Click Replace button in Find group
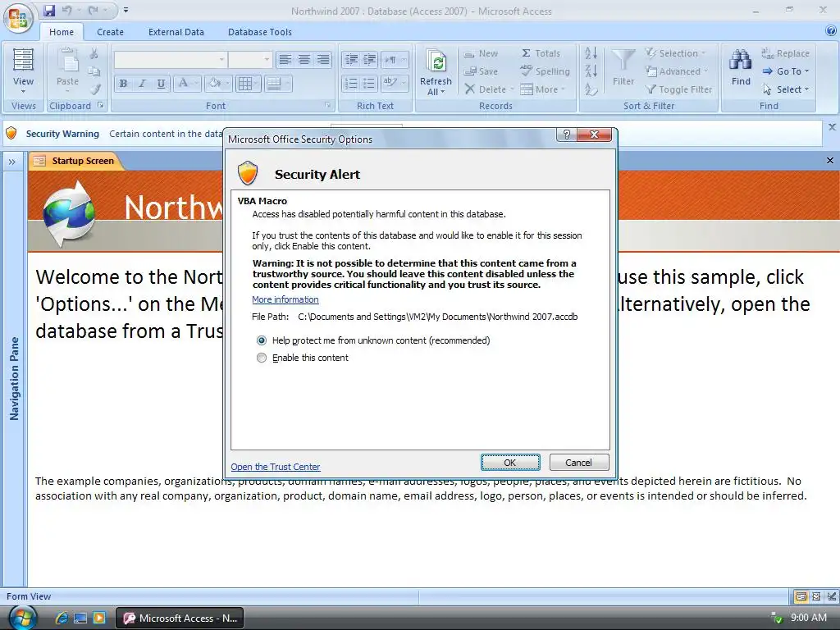Image resolution: width=840 pixels, height=630 pixels. pyautogui.click(x=785, y=53)
